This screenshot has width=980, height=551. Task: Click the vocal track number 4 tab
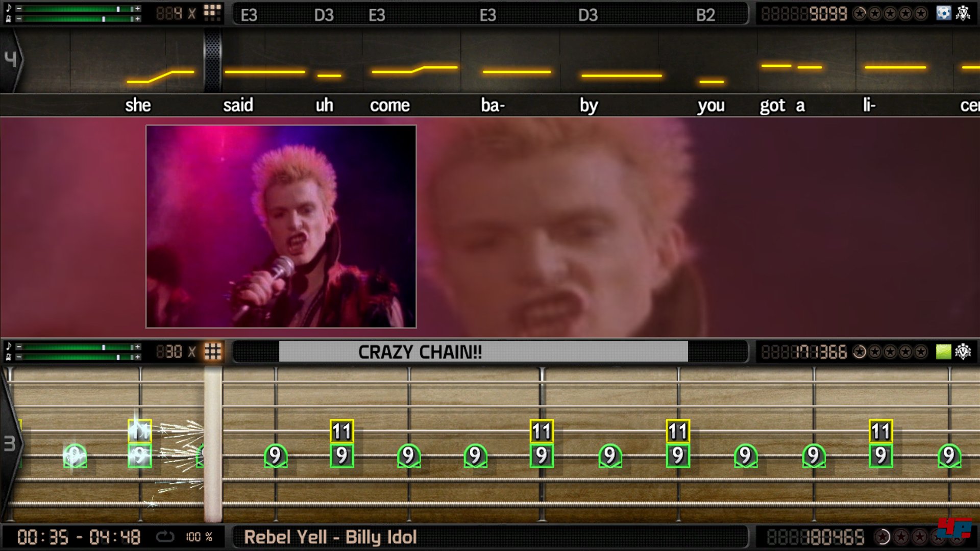[x=10, y=60]
